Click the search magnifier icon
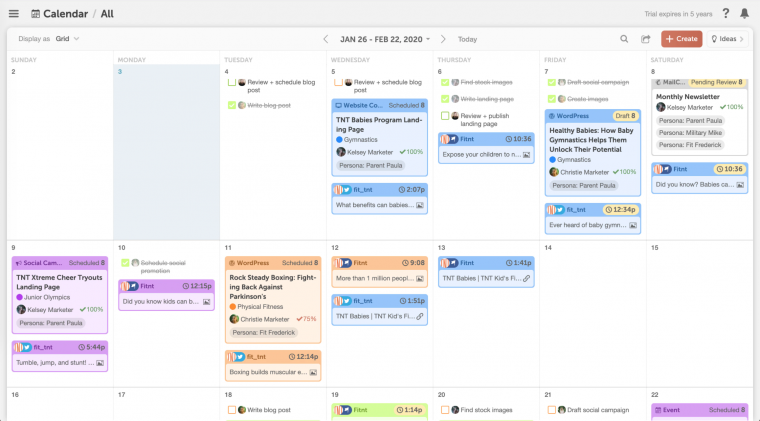Screen dimensions: 760x421 (624, 39)
